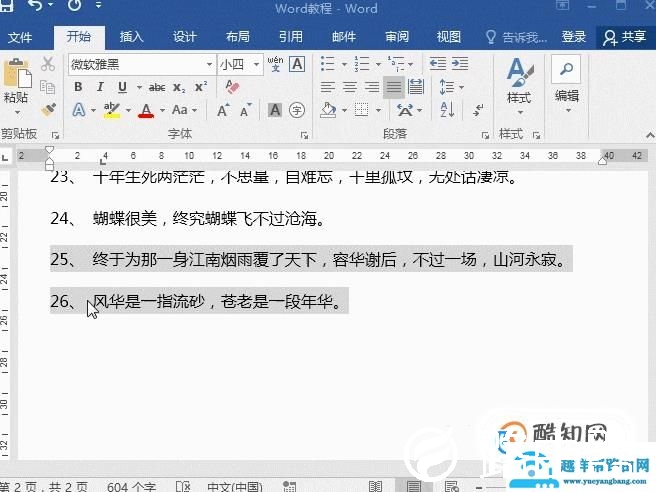The width and height of the screenshot is (656, 492).
Task: Toggle Italic formatting
Action: [x=100, y=87]
